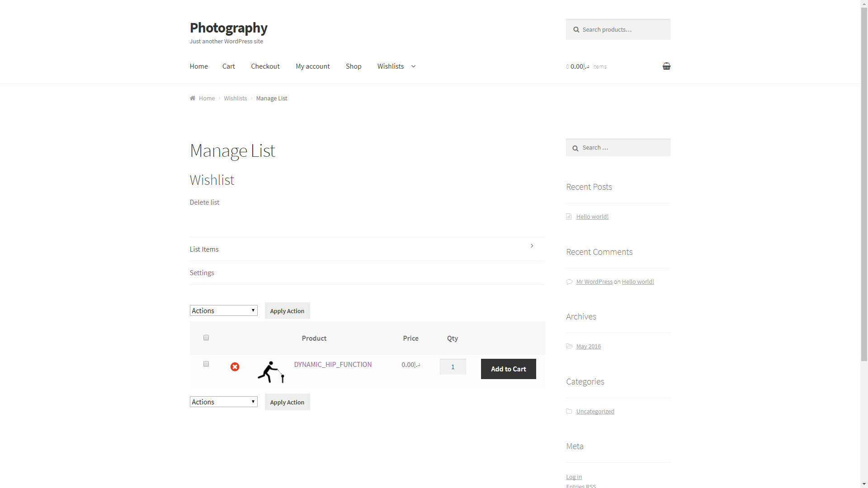Expand the List Items section arrow
868x488 pixels.
(x=532, y=246)
